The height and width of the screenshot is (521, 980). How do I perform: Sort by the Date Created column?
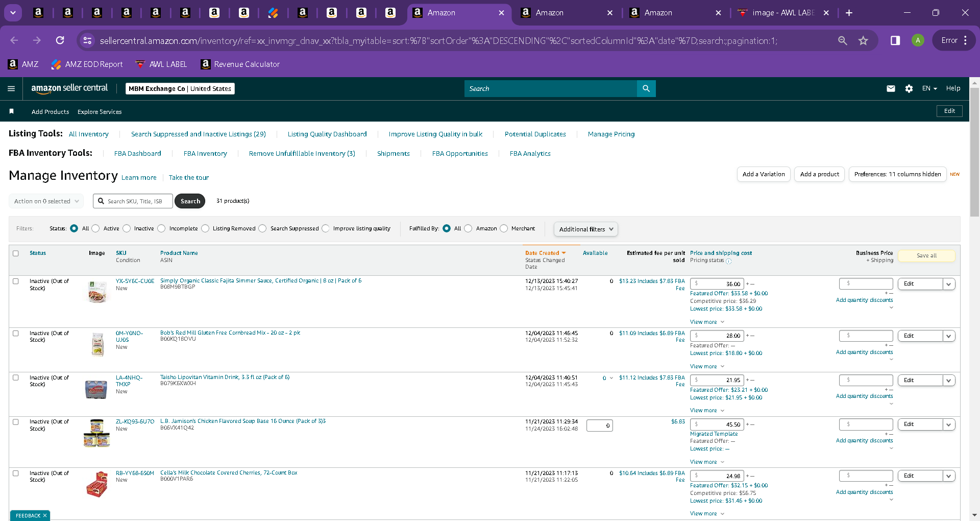pos(542,253)
